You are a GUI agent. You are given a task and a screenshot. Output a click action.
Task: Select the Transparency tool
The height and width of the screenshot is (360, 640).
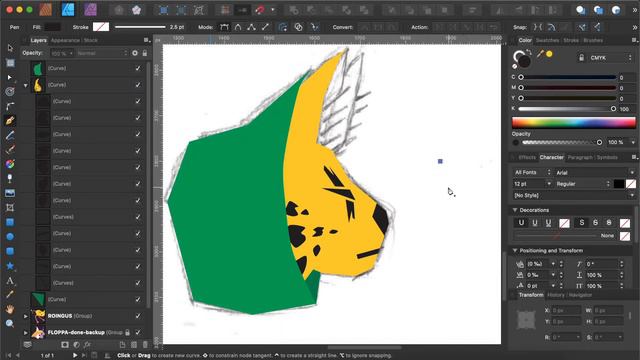click(10, 178)
